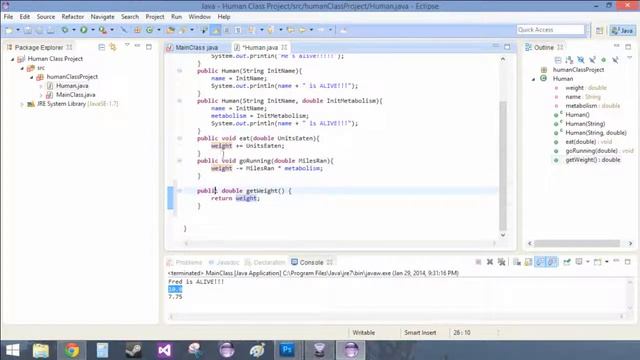Click the New Java Class green icon

point(149,30)
